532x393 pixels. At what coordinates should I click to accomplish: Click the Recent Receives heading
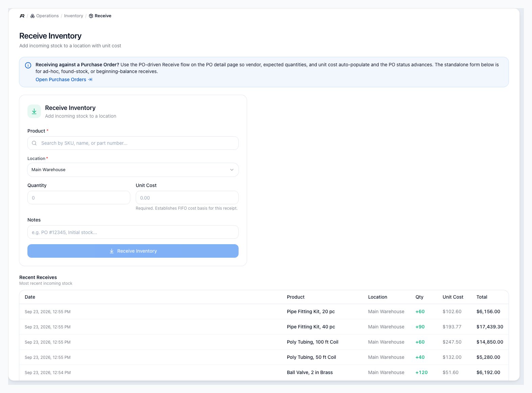[x=38, y=277]
